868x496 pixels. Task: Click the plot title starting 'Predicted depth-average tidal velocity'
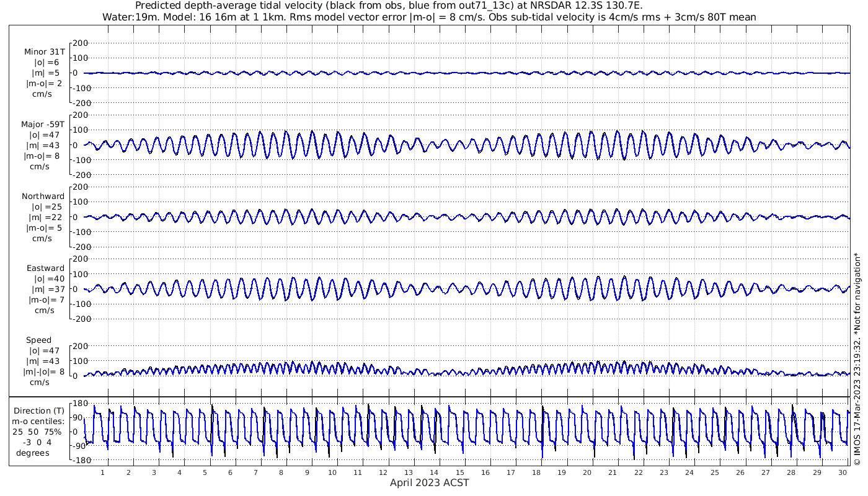390,6
